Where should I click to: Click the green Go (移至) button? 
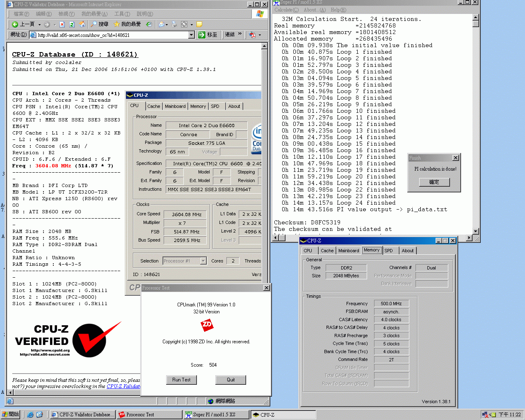coord(208,35)
